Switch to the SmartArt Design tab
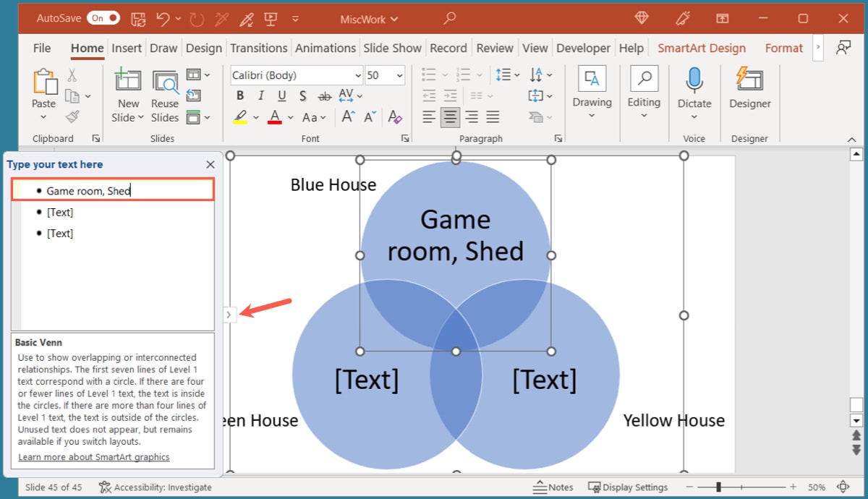The image size is (868, 499). point(701,48)
